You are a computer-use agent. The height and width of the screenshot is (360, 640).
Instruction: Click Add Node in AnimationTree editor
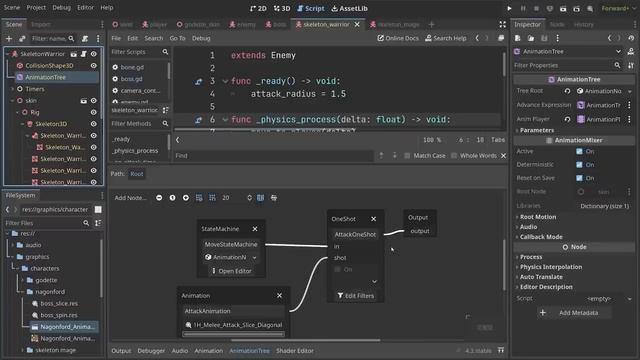(x=131, y=198)
